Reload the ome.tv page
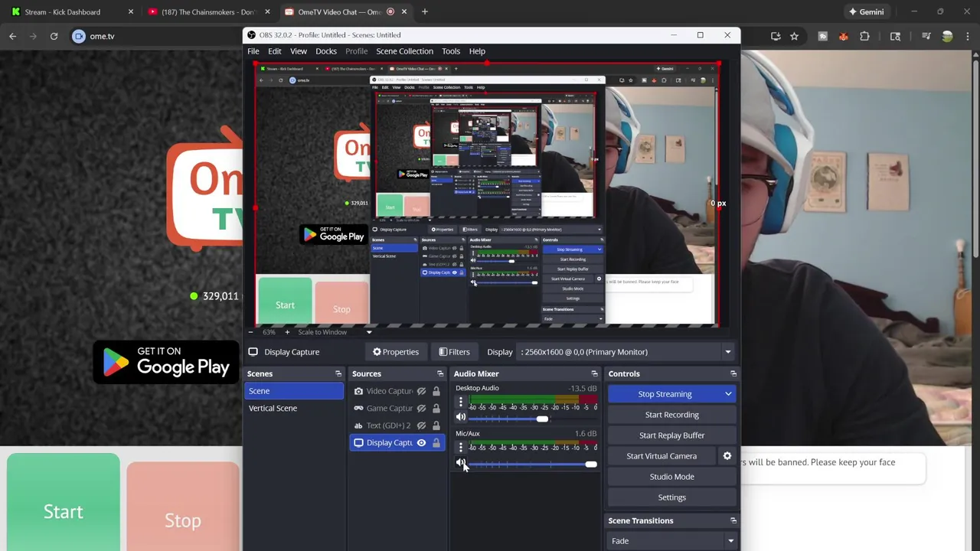 tap(54, 36)
